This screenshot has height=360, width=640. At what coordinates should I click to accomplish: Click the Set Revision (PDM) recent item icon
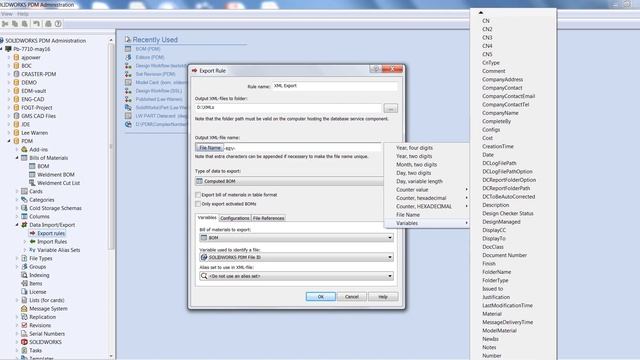128,74
